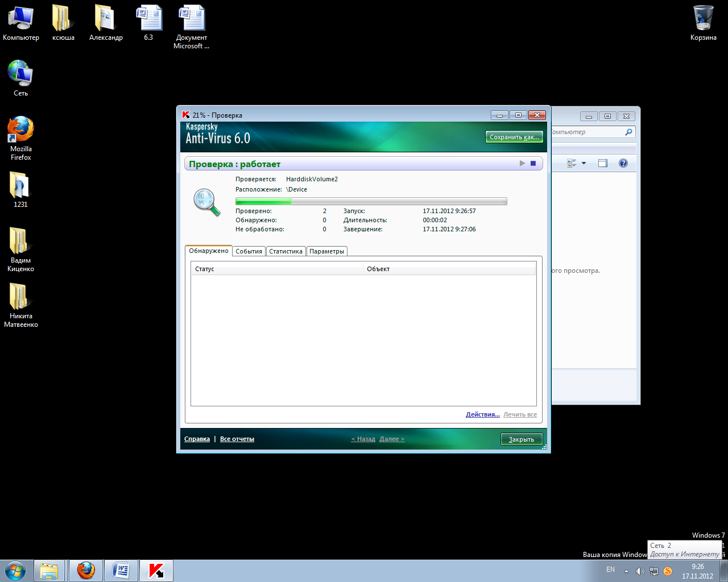
Task: Select the Александр folder icon
Action: coord(106,23)
